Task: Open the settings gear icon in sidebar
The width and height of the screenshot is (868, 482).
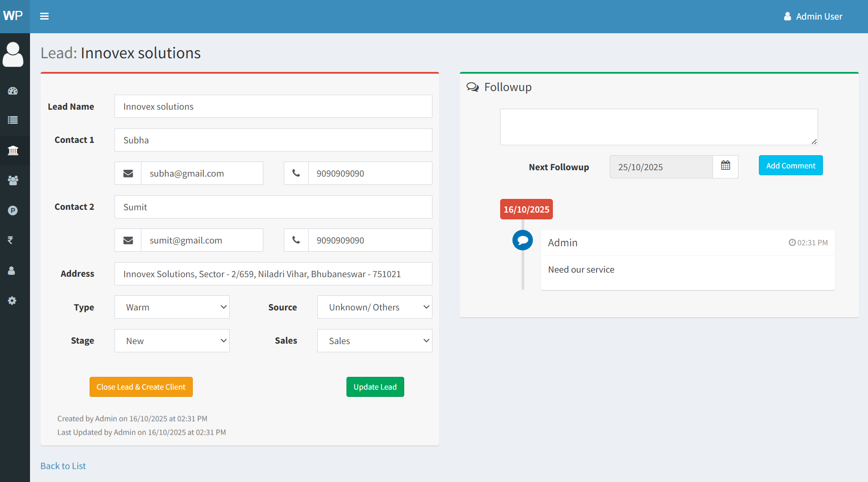Action: [12, 301]
